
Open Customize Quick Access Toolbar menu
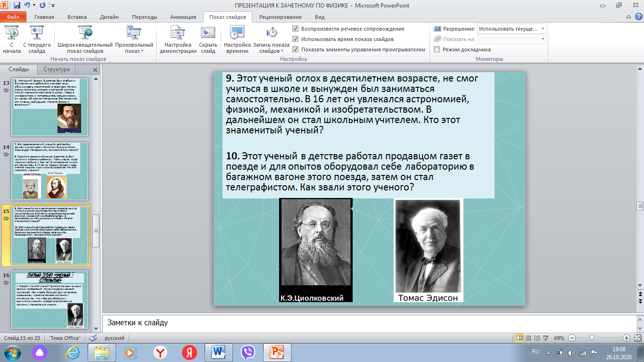[x=52, y=6]
